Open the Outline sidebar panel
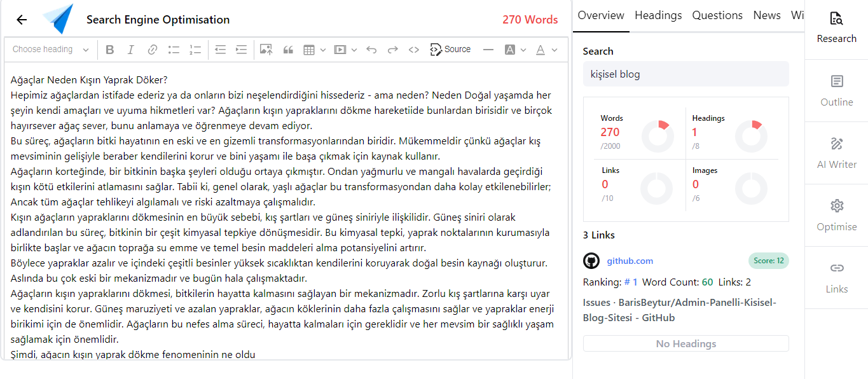Viewport: 868px width, 379px height. pos(836,91)
